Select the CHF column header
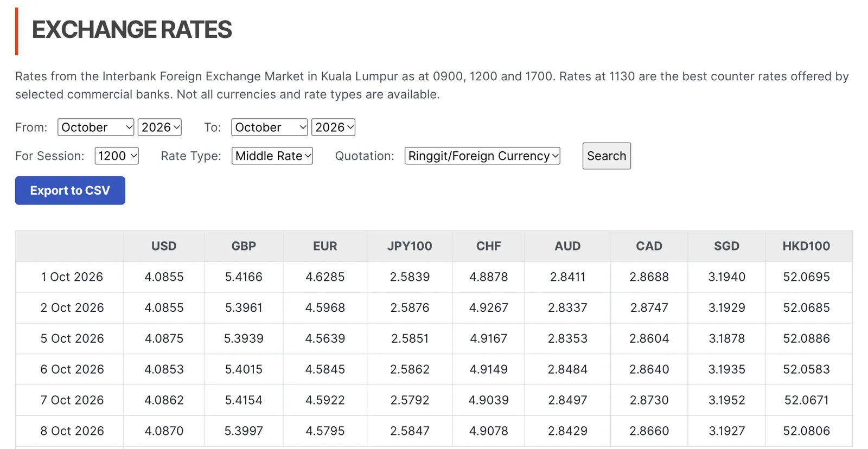 pos(488,246)
